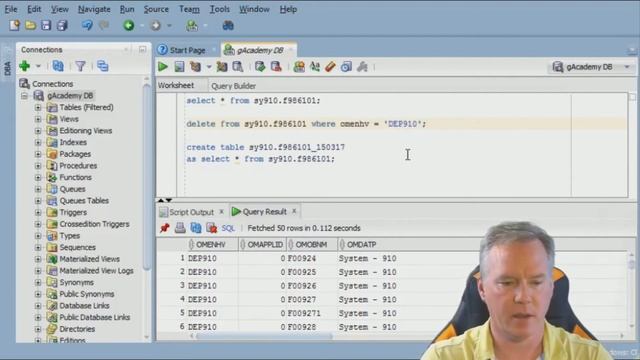Screen dimensions: 640x360
Task: Click the Commit icon in worksheet toolbar
Action: point(260,67)
